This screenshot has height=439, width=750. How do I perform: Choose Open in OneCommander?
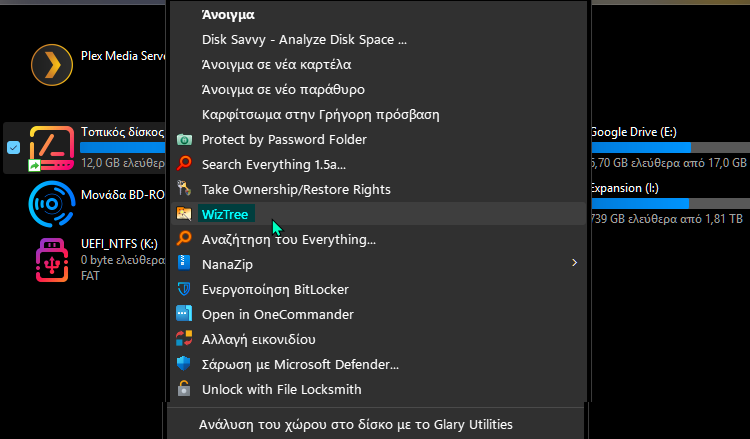[277, 314]
